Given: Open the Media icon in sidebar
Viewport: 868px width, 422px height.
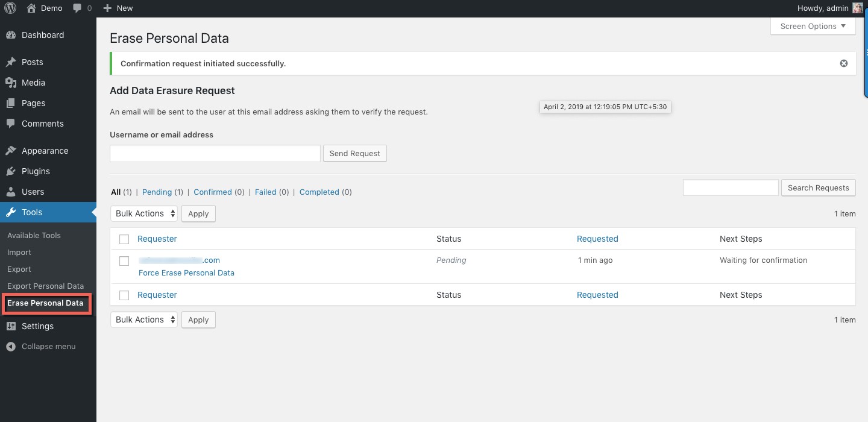Looking at the screenshot, I should pyautogui.click(x=11, y=83).
